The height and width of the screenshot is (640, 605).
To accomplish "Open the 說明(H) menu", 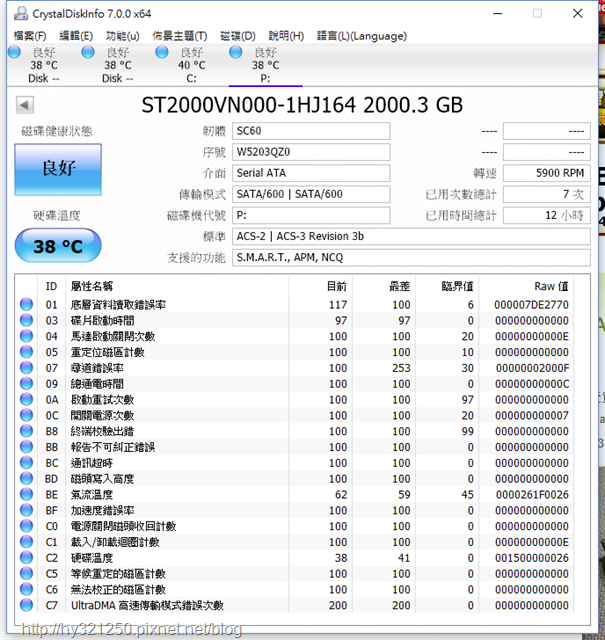I will [x=286, y=36].
